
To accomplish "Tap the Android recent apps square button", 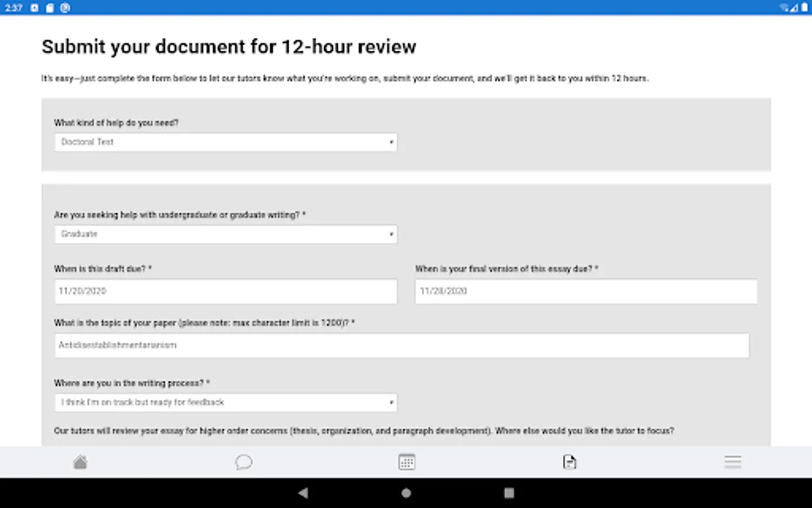I will pyautogui.click(x=508, y=493).
